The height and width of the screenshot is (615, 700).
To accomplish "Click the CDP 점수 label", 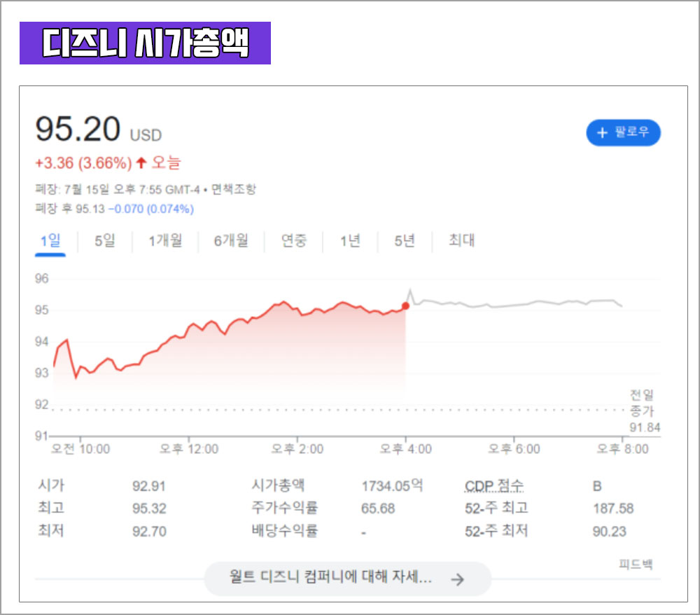I will pos(494,485).
